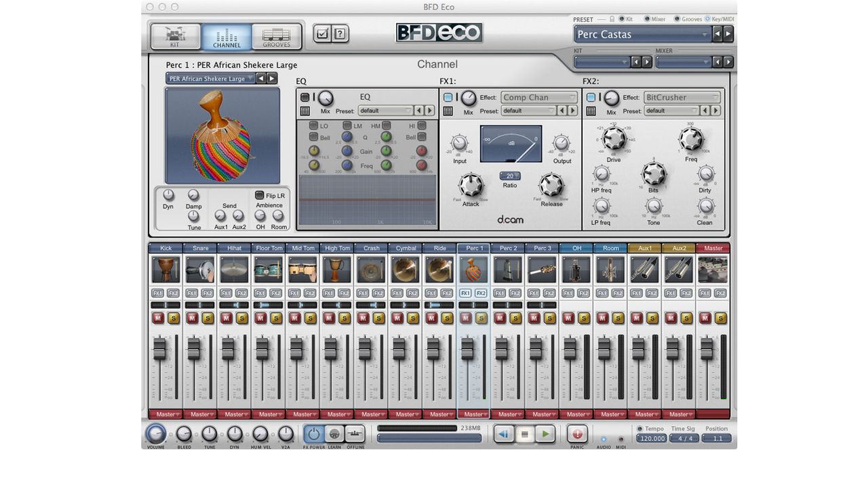Image resolution: width=868 pixels, height=488 pixels.
Task: Open the MIXER preset dropdown
Action: tap(684, 62)
